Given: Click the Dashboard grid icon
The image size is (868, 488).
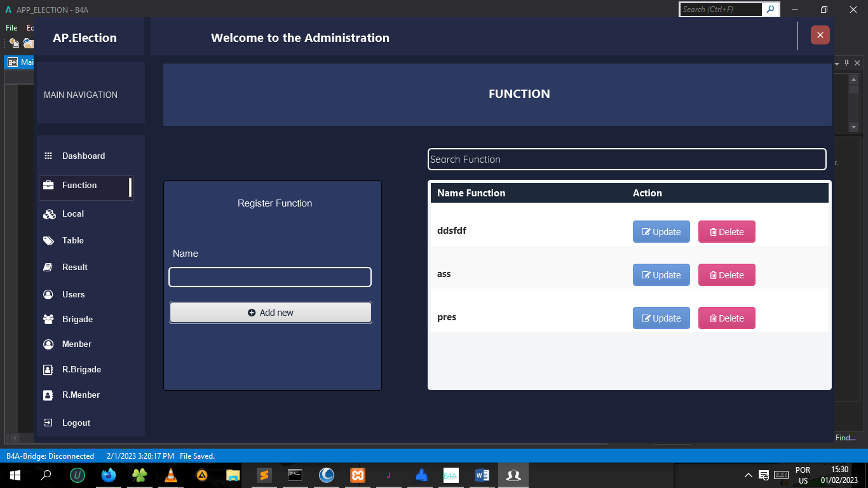Looking at the screenshot, I should tap(48, 156).
